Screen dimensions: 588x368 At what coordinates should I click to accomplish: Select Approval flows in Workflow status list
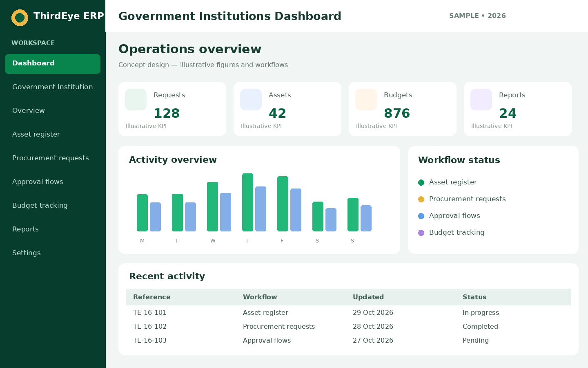coord(454,216)
